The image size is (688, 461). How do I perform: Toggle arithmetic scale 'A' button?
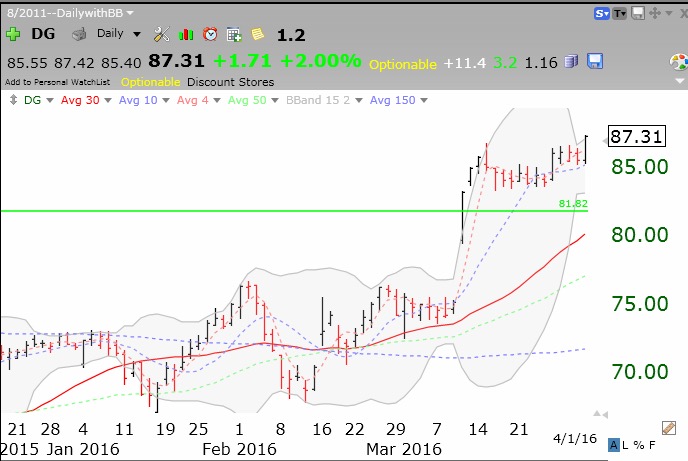[x=614, y=446]
